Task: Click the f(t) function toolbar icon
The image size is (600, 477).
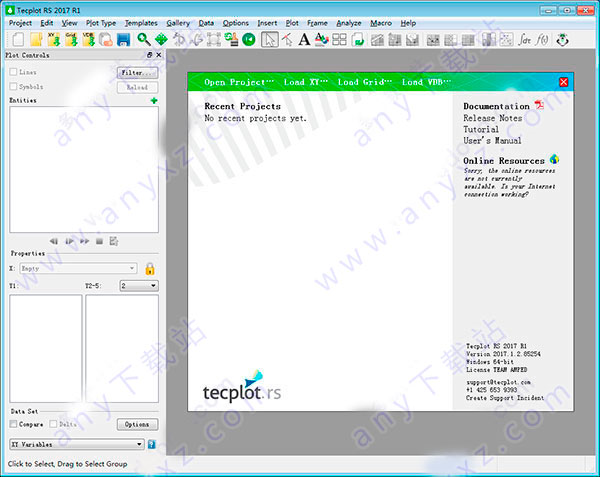Action: click(542, 39)
